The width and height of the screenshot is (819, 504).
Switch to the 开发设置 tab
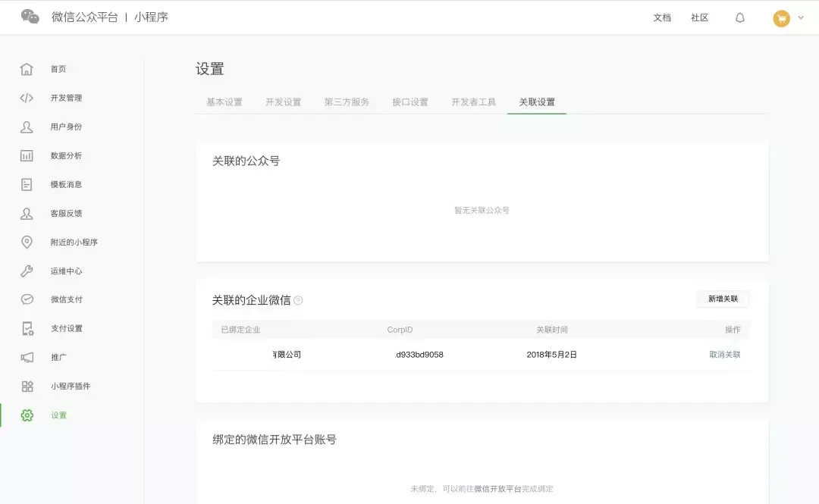283,102
